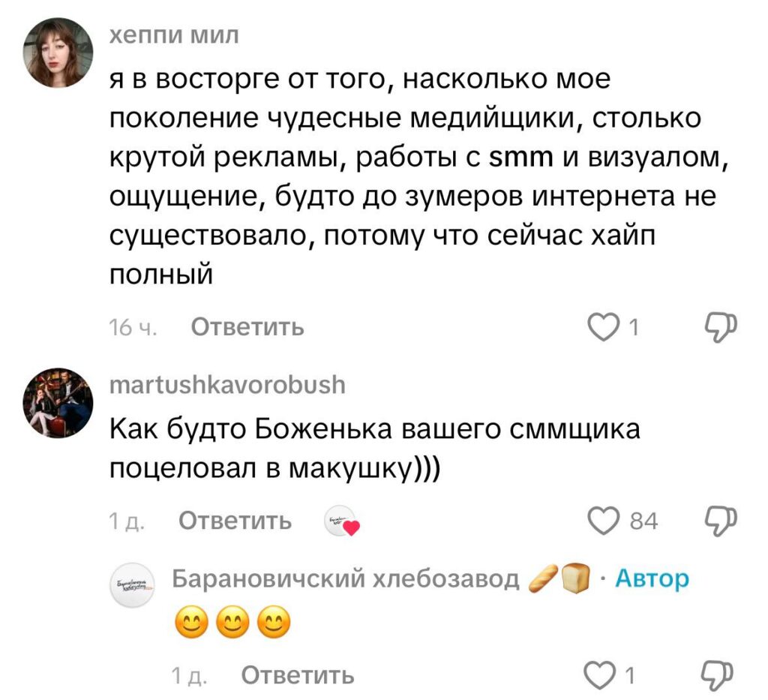Viewport: 768px width, 700px height.
Task: Dislike the comment by хеппи мил
Action: point(722,326)
